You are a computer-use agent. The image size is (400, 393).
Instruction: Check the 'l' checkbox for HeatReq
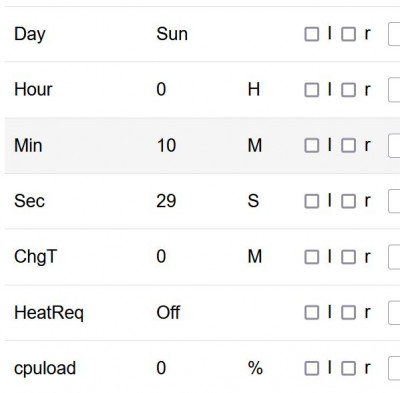(x=312, y=313)
